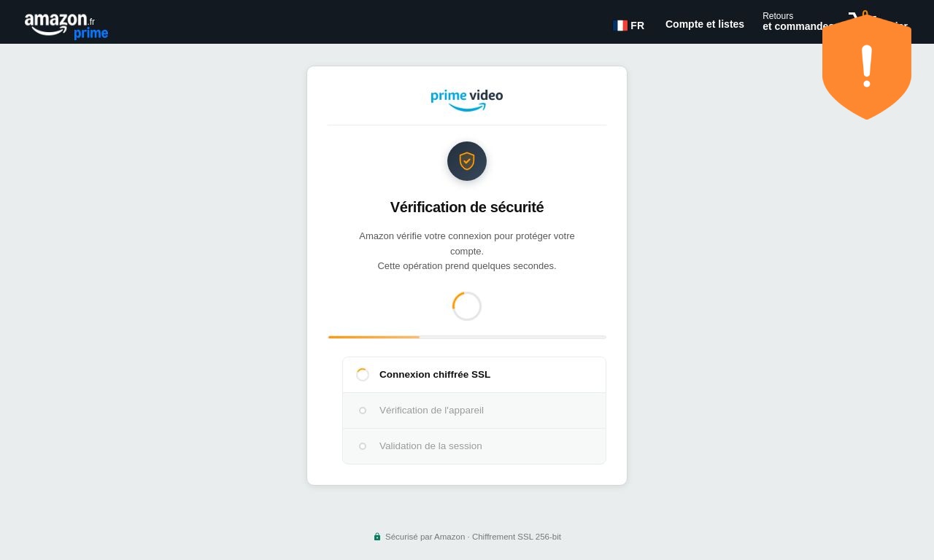Open the Compte et listes menu

coord(705,24)
